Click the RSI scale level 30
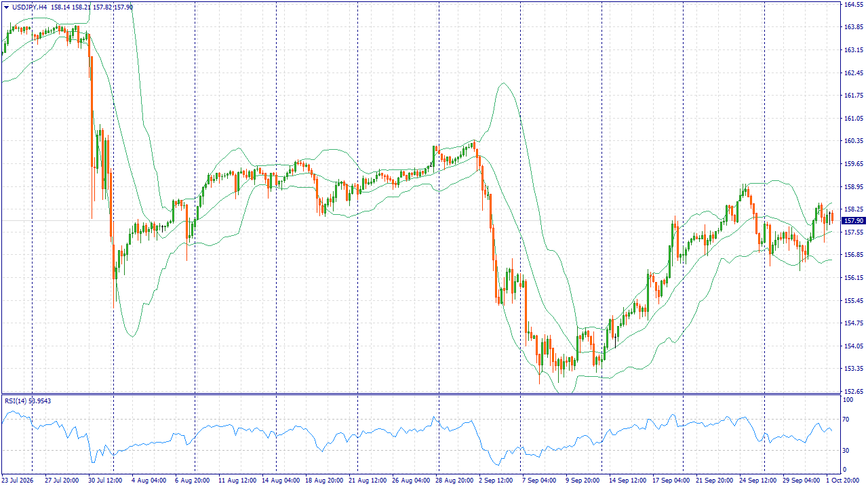 (846, 450)
